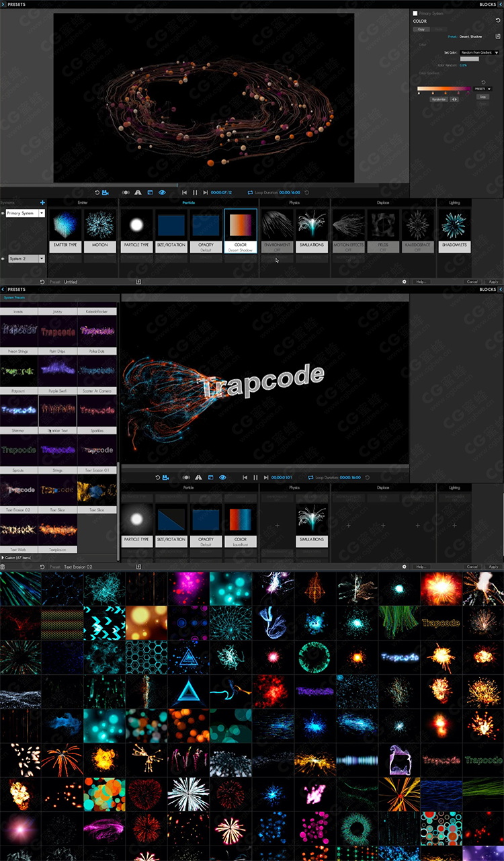
Task: Open the KALEIDOSPACE block
Action: pyautogui.click(x=417, y=230)
